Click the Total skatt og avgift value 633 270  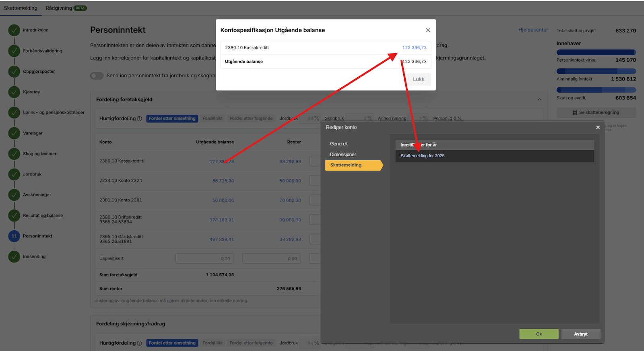tap(625, 31)
